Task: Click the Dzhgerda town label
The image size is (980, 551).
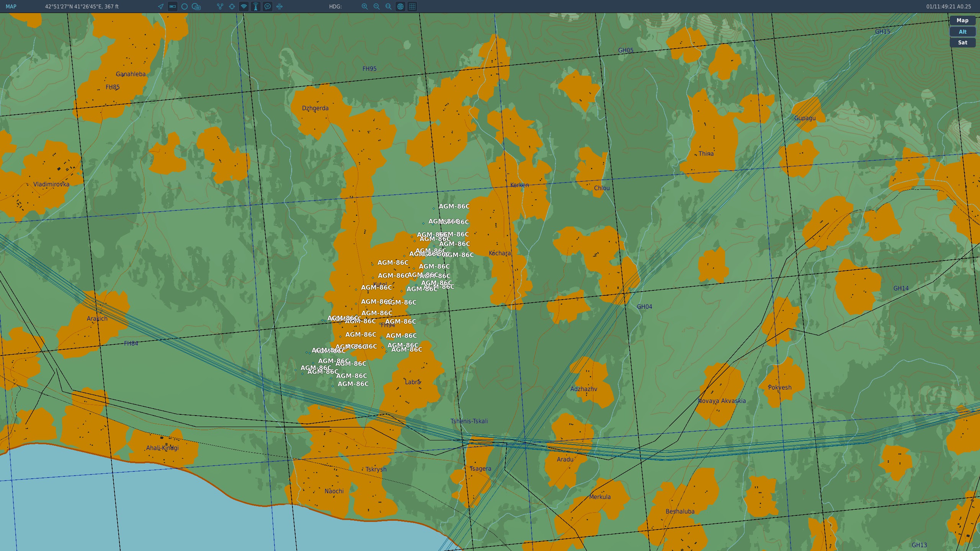Action: click(x=315, y=108)
